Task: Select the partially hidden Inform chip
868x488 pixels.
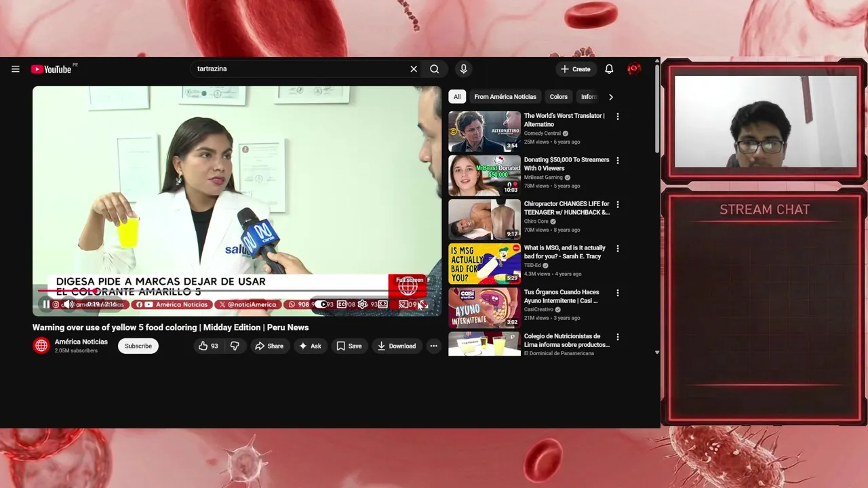Action: 589,97
